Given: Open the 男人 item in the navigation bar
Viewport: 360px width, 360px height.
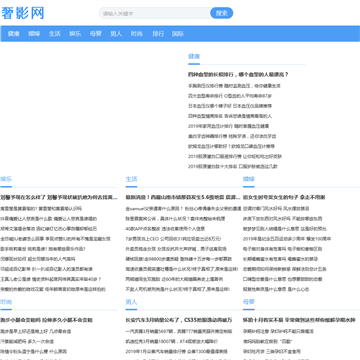Looking at the screenshot, I should [116, 34].
